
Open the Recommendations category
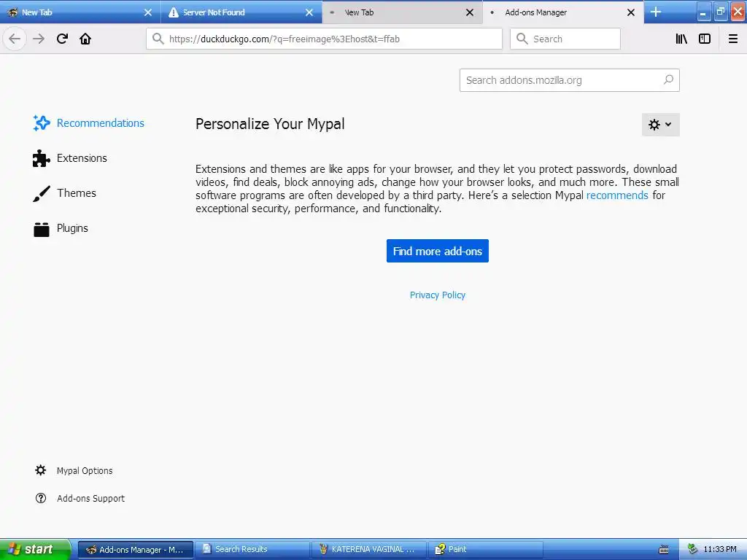pyautogui.click(x=88, y=122)
